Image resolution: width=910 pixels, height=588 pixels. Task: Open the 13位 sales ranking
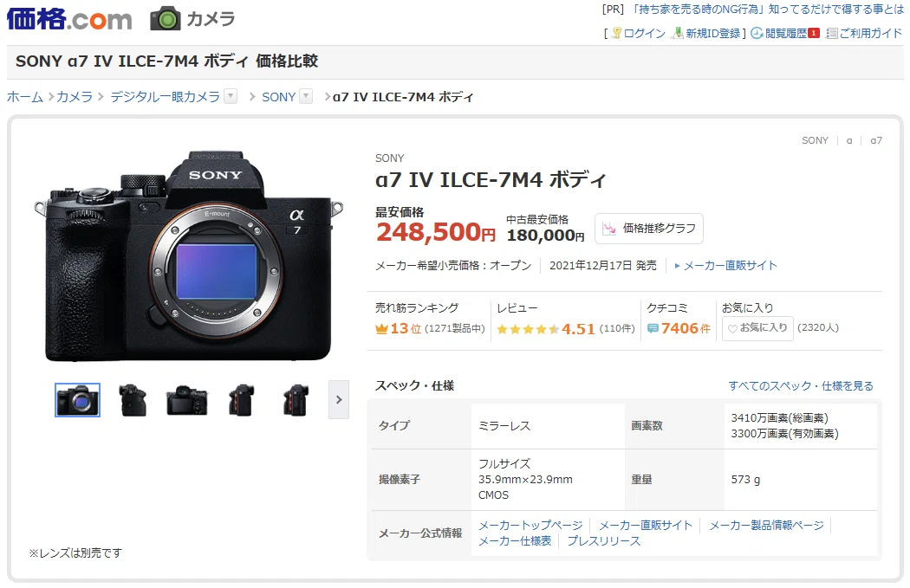click(x=405, y=328)
